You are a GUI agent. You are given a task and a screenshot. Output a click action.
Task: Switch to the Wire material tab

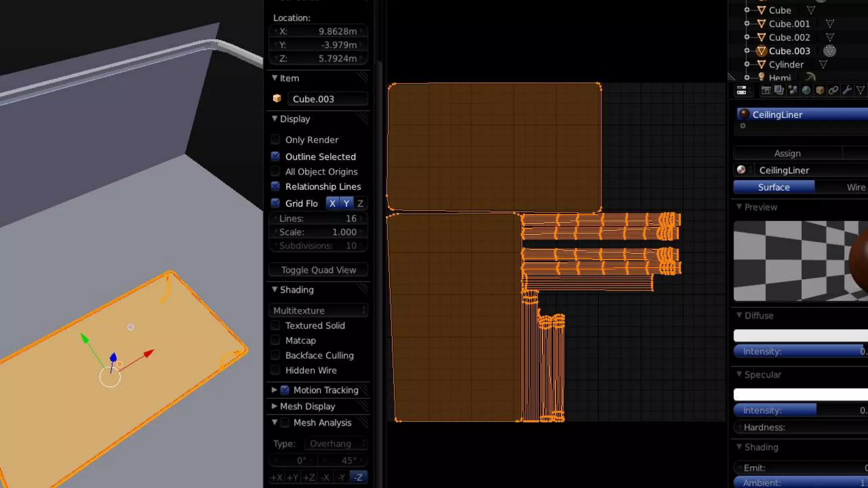click(x=855, y=187)
